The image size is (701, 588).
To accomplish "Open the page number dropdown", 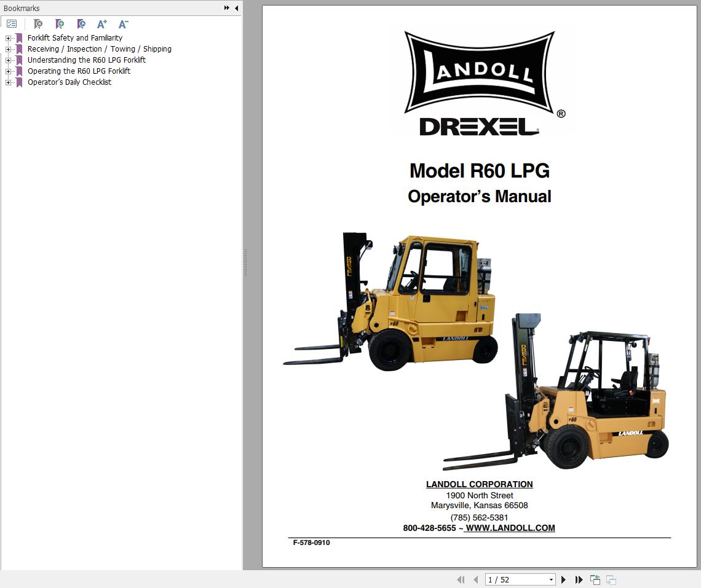I will [x=551, y=579].
